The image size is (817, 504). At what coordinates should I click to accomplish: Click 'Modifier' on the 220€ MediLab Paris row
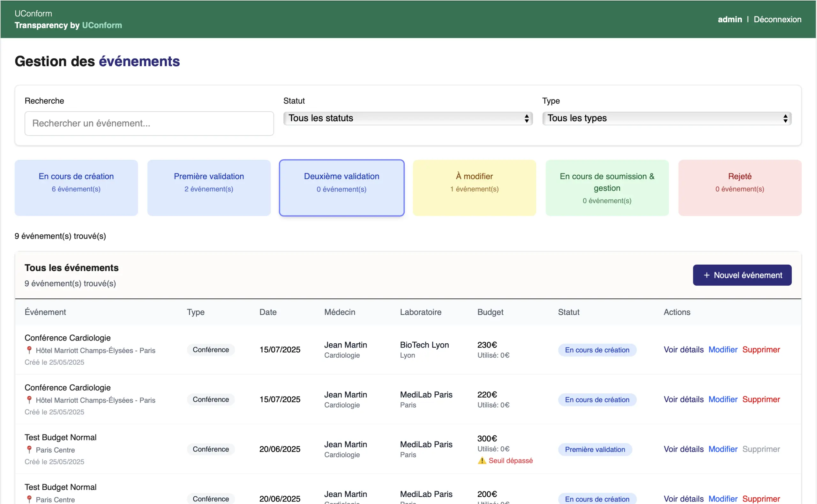point(723,399)
